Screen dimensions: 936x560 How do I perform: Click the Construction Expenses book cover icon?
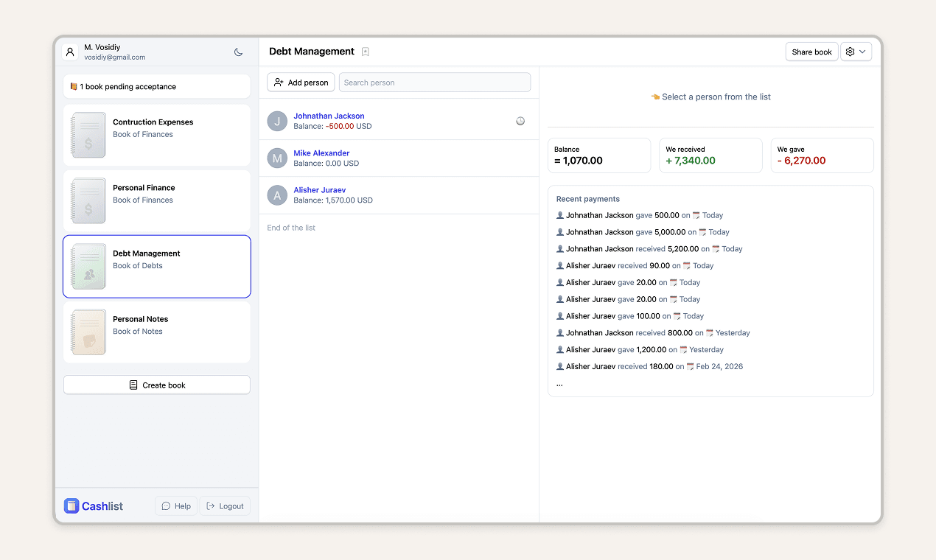point(88,136)
